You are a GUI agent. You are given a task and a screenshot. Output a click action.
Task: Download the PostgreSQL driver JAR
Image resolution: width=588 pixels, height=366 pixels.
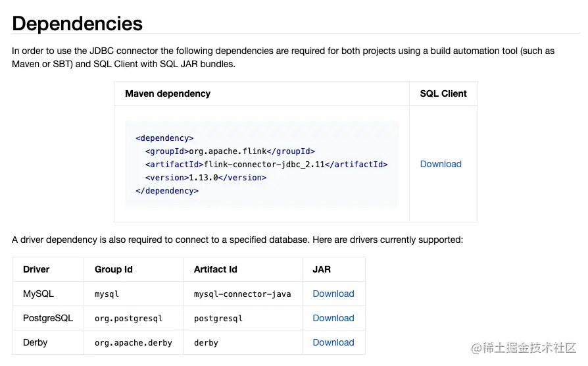click(x=333, y=318)
